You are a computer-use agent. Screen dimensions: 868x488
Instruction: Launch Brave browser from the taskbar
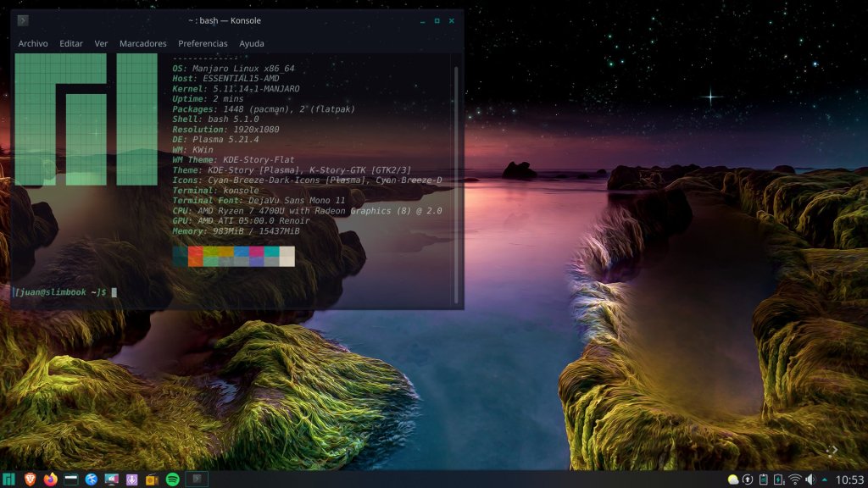coord(31,480)
